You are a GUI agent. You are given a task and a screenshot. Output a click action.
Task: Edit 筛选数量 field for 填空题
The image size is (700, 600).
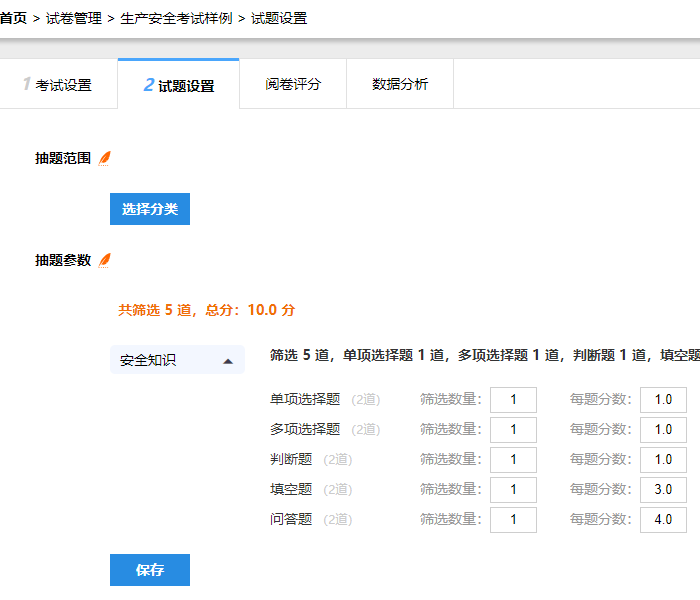[x=513, y=490]
